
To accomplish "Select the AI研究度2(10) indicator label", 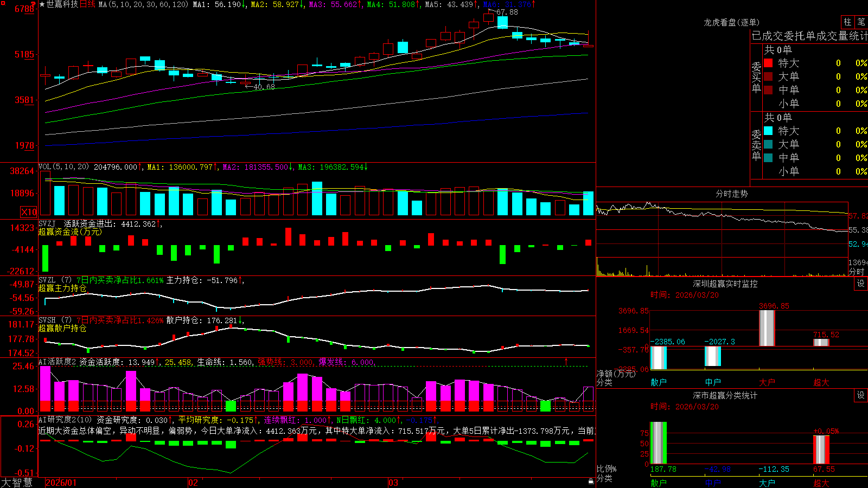I will click(65, 420).
